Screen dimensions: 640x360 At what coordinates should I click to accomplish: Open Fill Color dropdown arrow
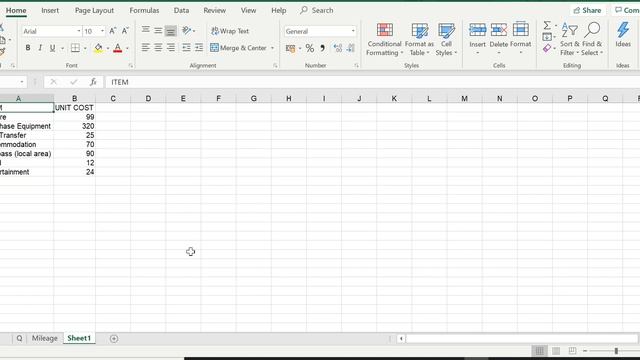pos(108,48)
